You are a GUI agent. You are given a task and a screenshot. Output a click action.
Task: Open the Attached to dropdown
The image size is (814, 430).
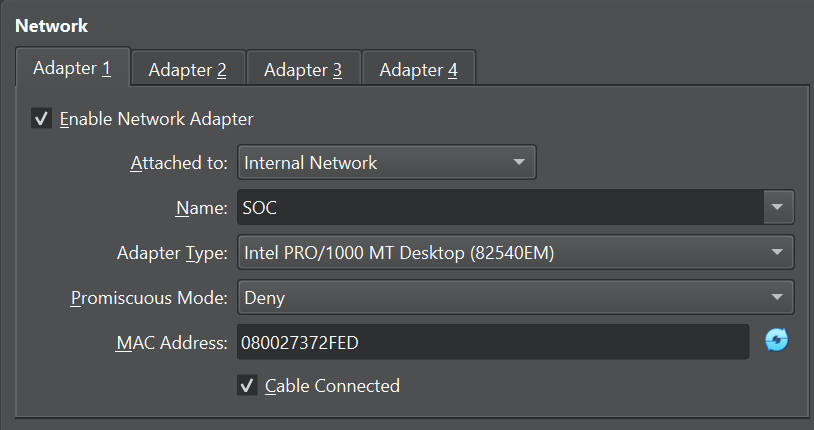(386, 163)
